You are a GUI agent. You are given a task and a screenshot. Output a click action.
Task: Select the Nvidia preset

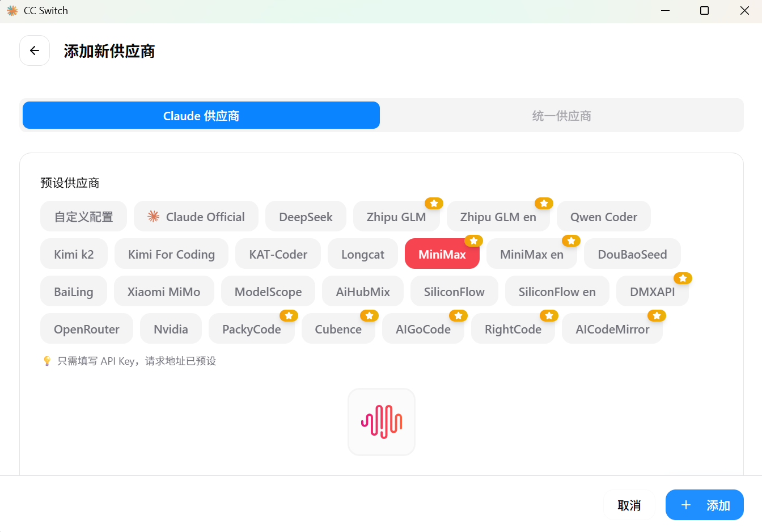click(x=171, y=328)
